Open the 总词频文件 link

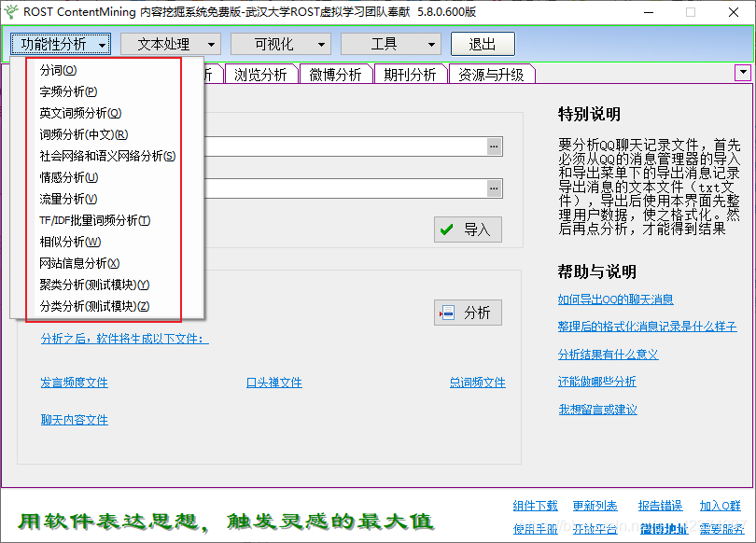click(477, 383)
